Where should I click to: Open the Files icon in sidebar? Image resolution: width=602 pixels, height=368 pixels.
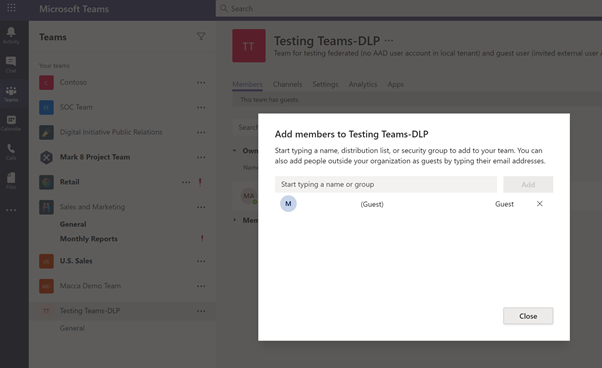point(11,178)
